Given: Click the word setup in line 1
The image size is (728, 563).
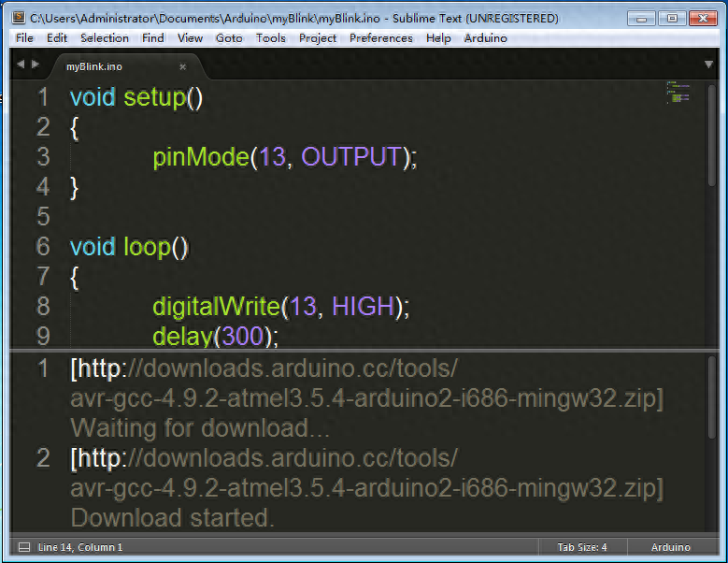Looking at the screenshot, I should click(x=155, y=97).
